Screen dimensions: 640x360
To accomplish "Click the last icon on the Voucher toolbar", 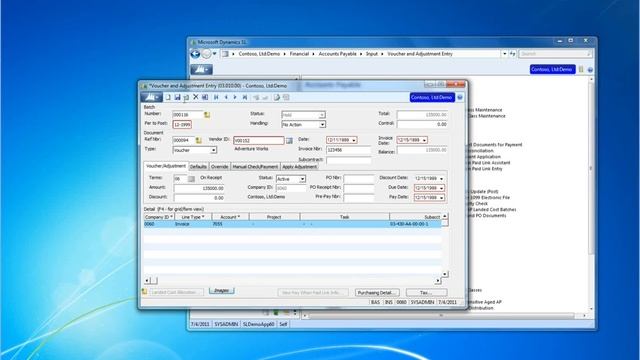I will coord(286,97).
